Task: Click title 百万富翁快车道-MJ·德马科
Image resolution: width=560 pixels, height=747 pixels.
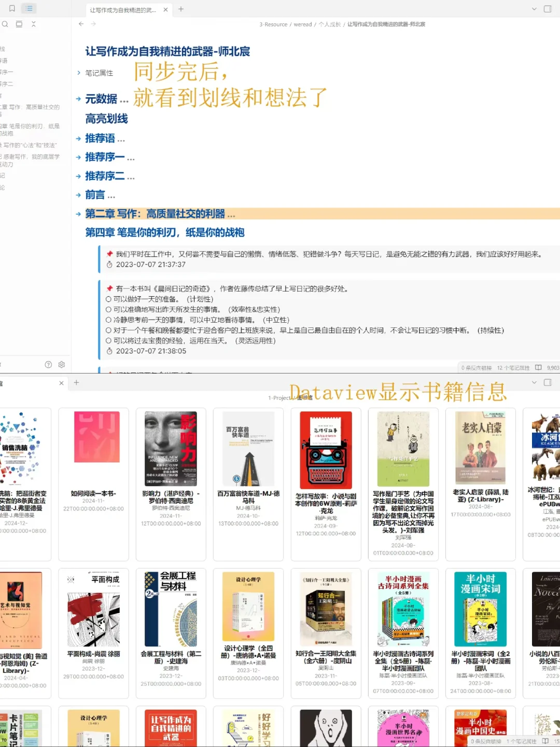Action: pos(248,497)
